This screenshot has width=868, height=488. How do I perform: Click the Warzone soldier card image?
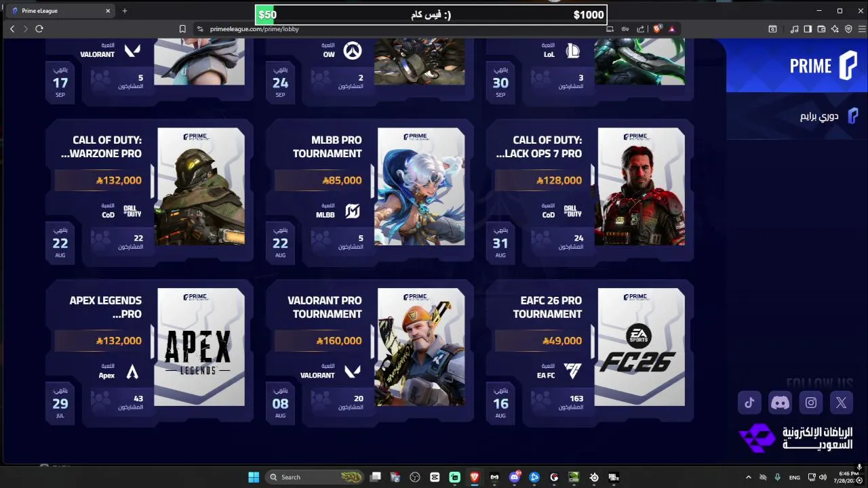click(199, 186)
